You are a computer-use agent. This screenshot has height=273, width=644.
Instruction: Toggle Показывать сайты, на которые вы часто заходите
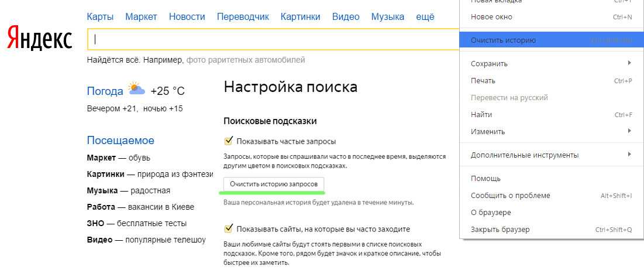(228, 228)
